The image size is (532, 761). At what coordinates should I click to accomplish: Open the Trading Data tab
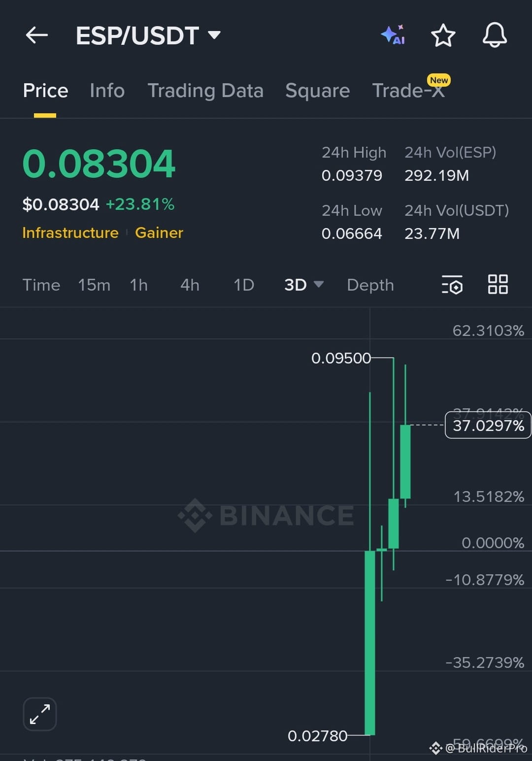(205, 91)
